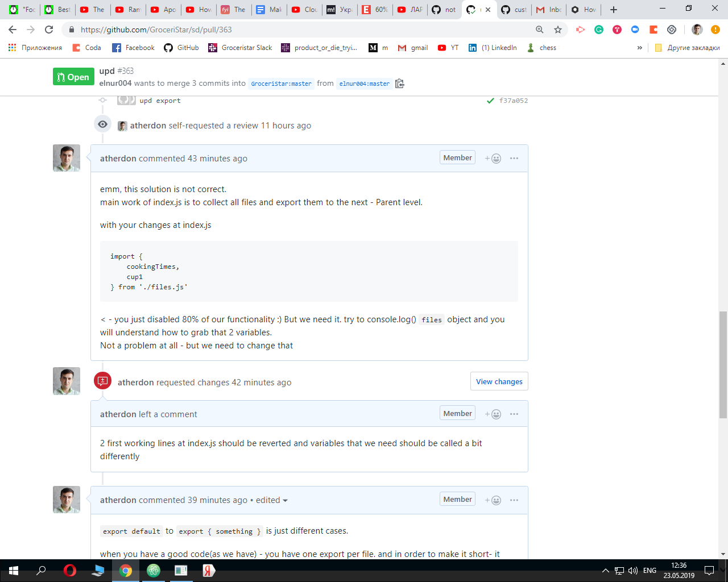Open the 'upd export' commit message link
The width and height of the screenshot is (728, 582).
[x=160, y=101]
